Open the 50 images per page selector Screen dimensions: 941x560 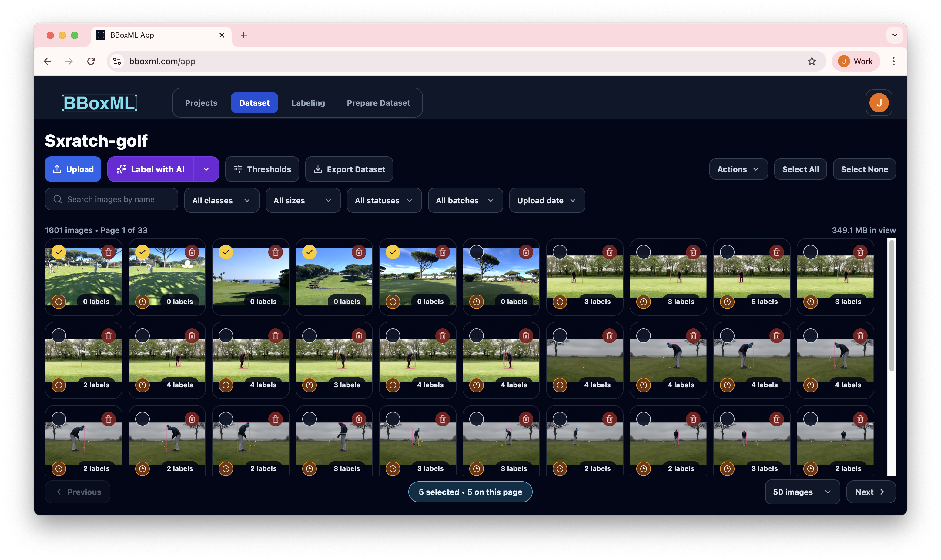[802, 492]
